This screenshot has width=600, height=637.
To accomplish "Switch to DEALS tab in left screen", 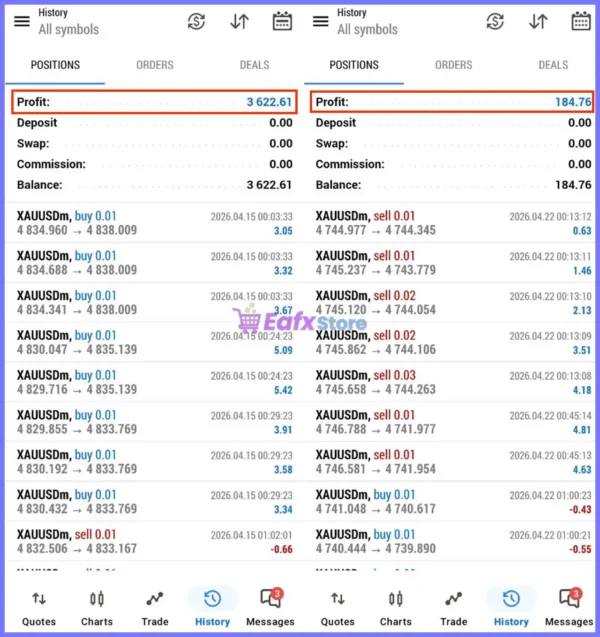I will pyautogui.click(x=254, y=65).
